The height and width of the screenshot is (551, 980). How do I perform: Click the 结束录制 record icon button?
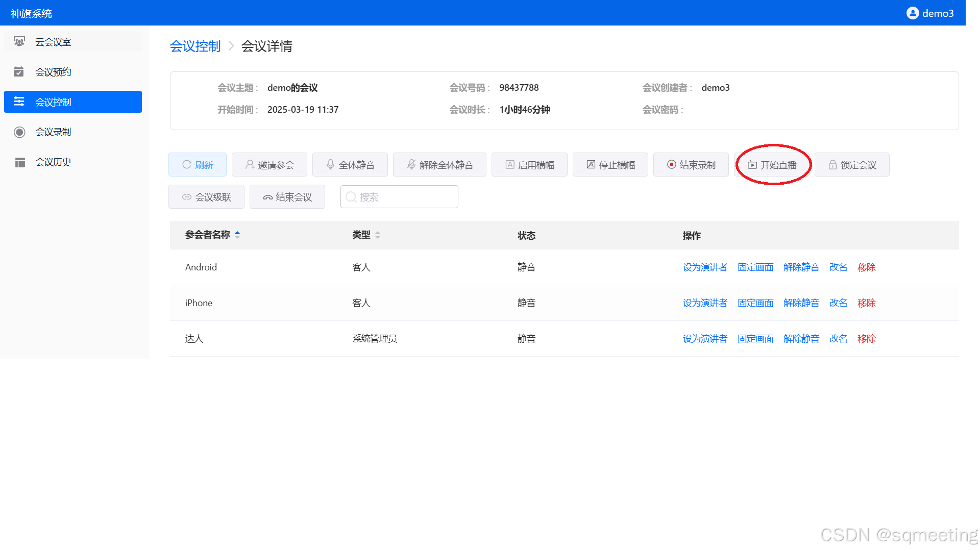[672, 165]
